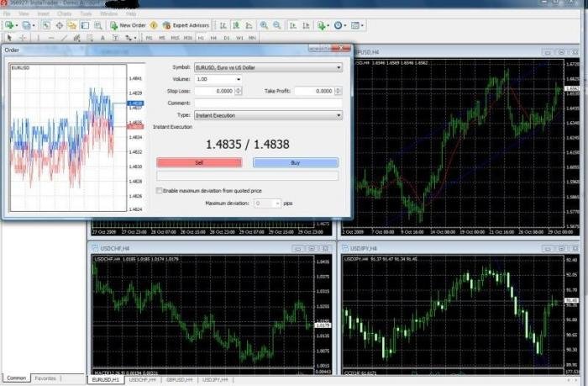
Task: Toggle the Data Window crosshair-target icon
Action: [60, 25]
